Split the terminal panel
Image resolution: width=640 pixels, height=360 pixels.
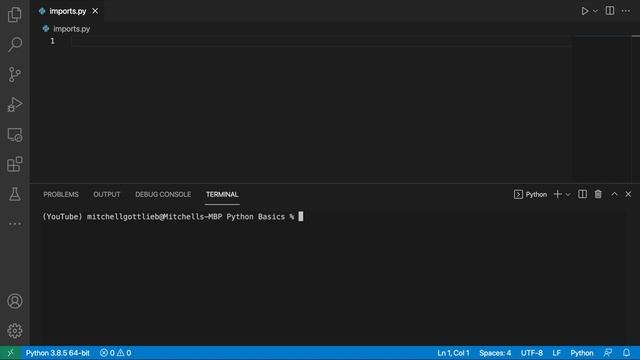coord(582,194)
